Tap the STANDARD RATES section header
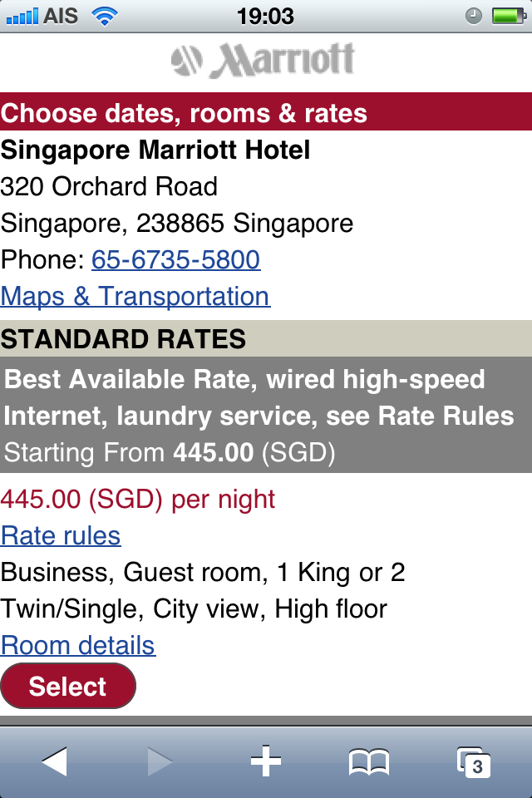Viewport: 532px width, 798px height. (123, 339)
